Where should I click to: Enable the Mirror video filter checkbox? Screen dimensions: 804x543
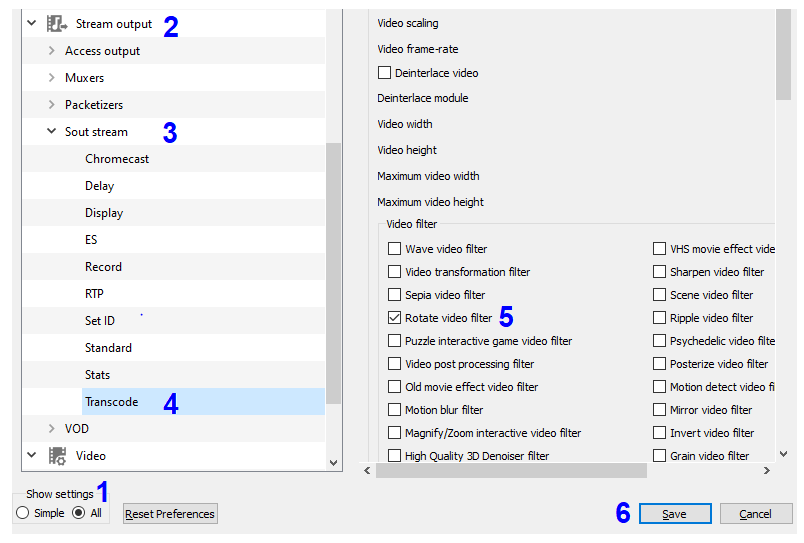pos(659,410)
